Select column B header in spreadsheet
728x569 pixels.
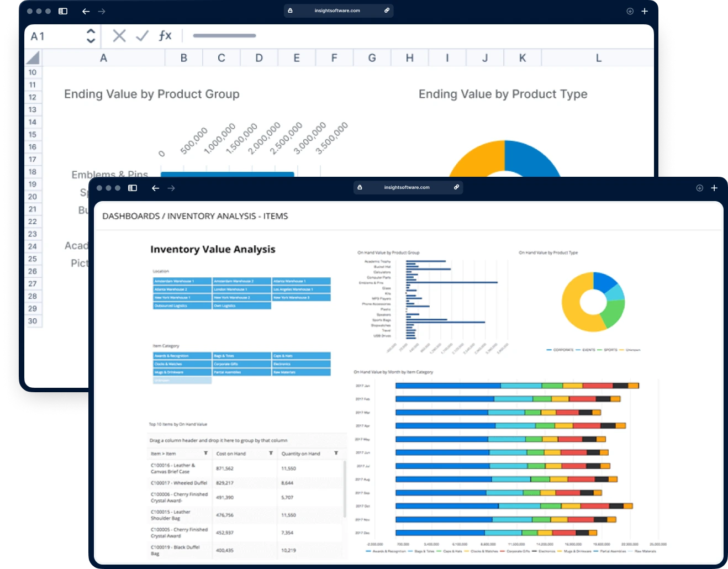coord(184,58)
